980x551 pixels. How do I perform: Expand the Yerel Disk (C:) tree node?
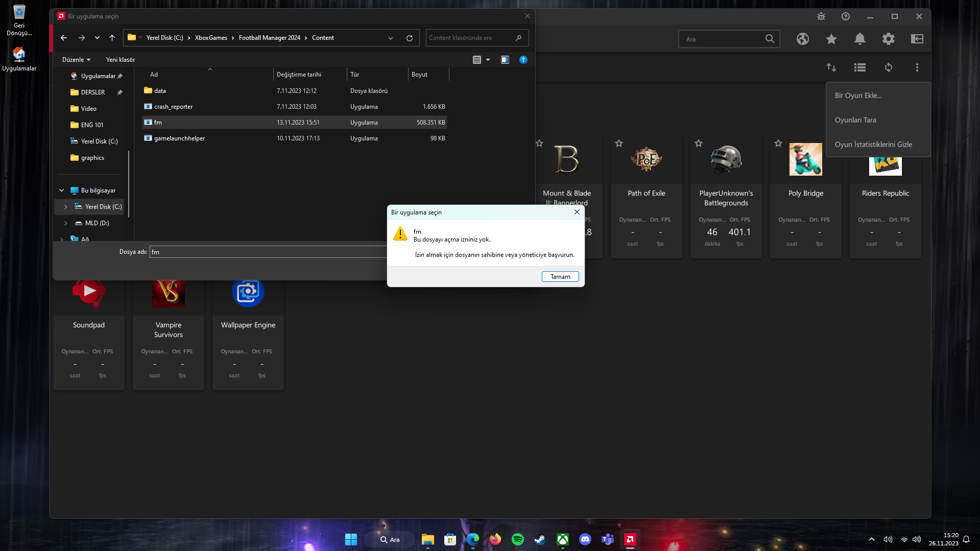66,207
